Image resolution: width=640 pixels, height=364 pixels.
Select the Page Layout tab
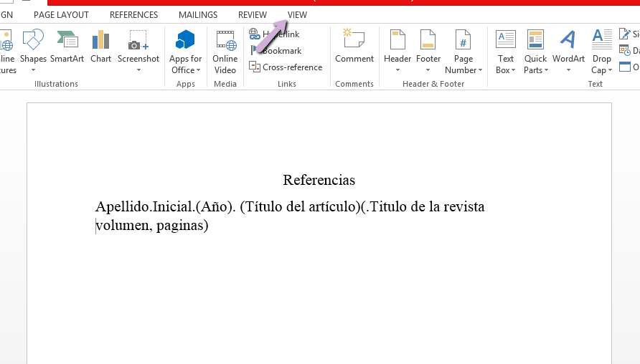tap(61, 15)
